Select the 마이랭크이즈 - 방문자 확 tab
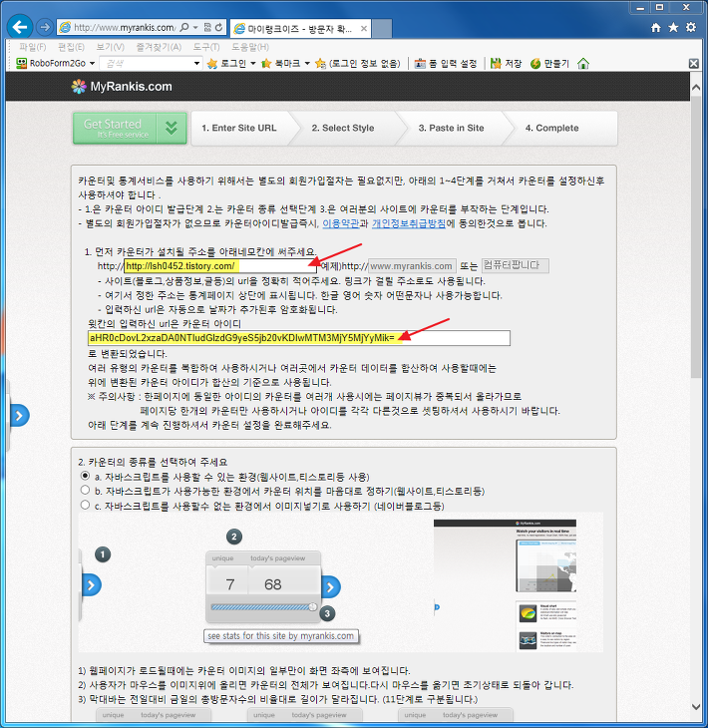708x728 pixels. pyautogui.click(x=300, y=29)
